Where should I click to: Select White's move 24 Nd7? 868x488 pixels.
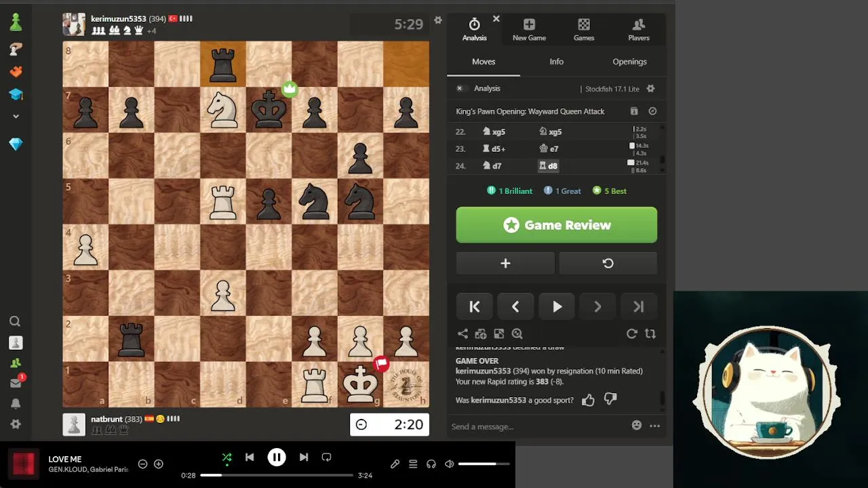[x=492, y=166]
